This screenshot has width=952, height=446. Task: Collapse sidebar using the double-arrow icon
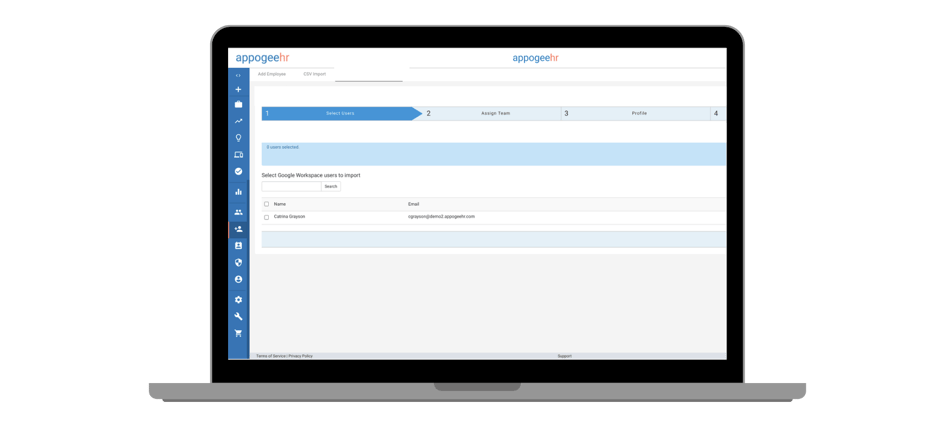pos(238,75)
